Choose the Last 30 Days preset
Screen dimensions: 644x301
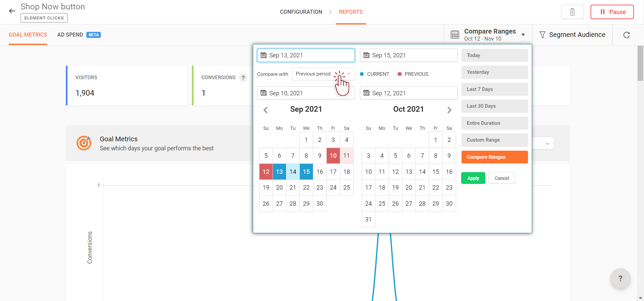pyautogui.click(x=494, y=106)
